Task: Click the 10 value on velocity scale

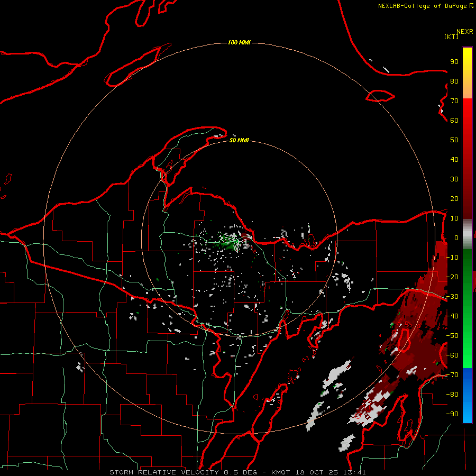Action: [x=454, y=218]
